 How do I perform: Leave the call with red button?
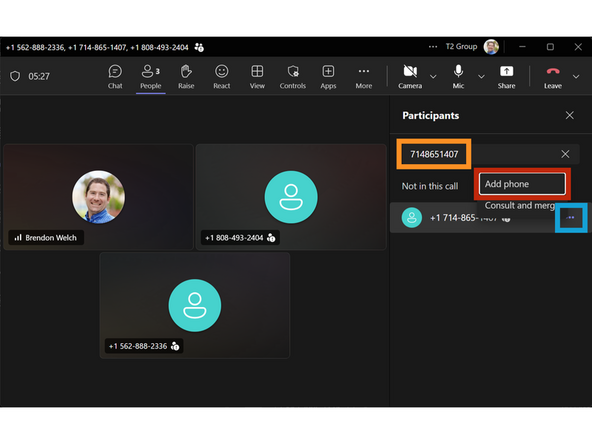[x=553, y=76]
